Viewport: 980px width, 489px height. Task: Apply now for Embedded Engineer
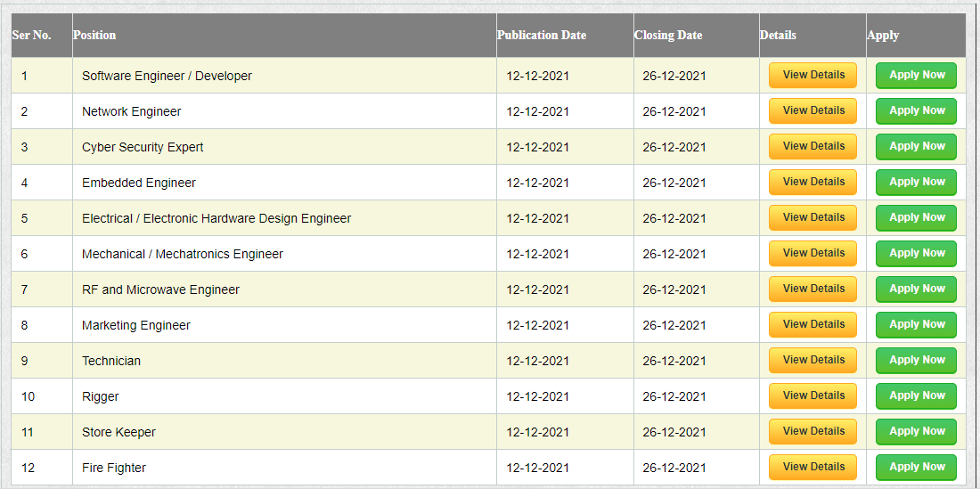click(x=916, y=183)
